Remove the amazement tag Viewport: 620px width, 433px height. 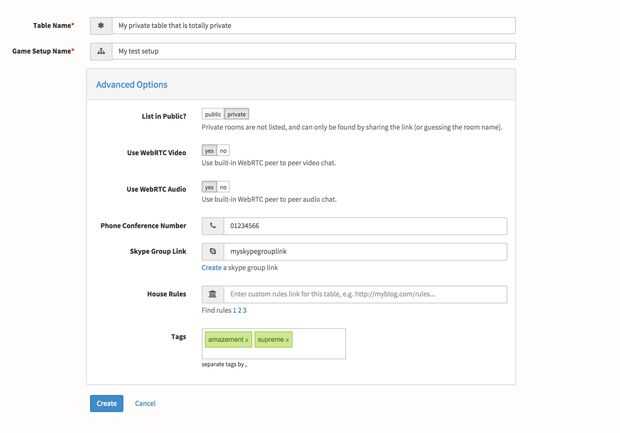[247, 340]
